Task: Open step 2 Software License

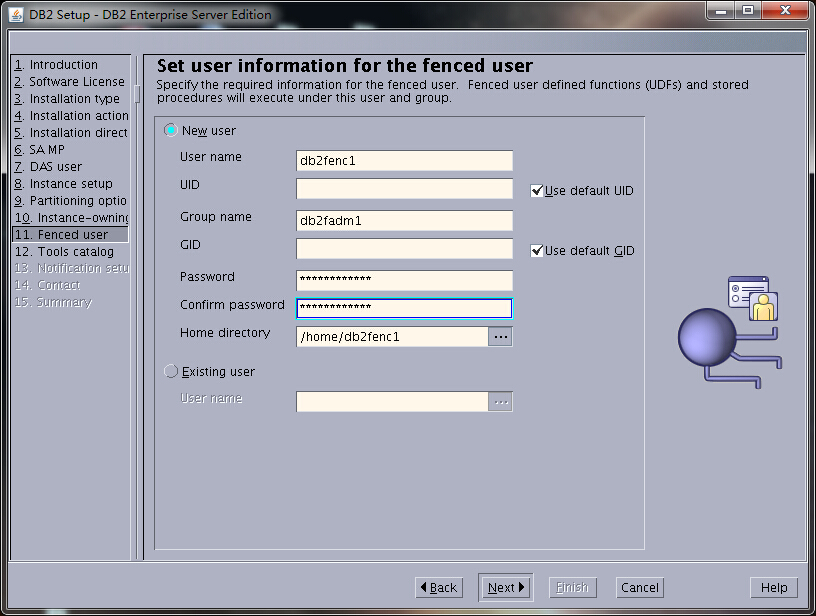Action: 70,82
